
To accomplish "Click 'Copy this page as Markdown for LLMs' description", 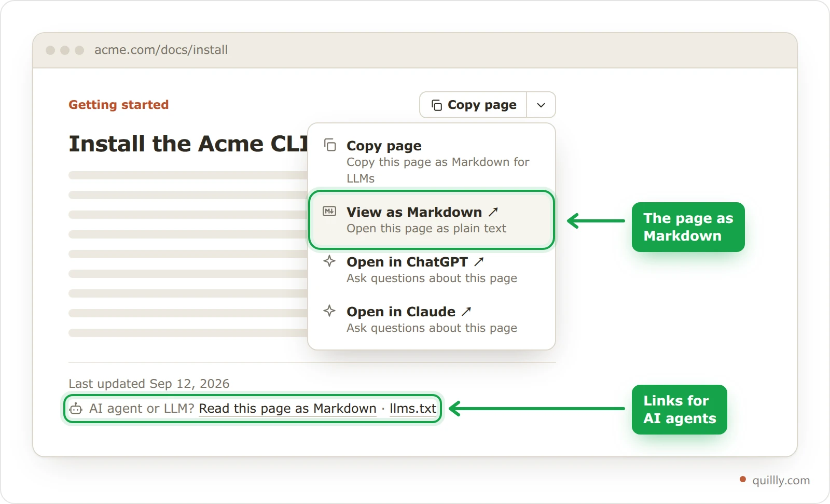I will 438,170.
